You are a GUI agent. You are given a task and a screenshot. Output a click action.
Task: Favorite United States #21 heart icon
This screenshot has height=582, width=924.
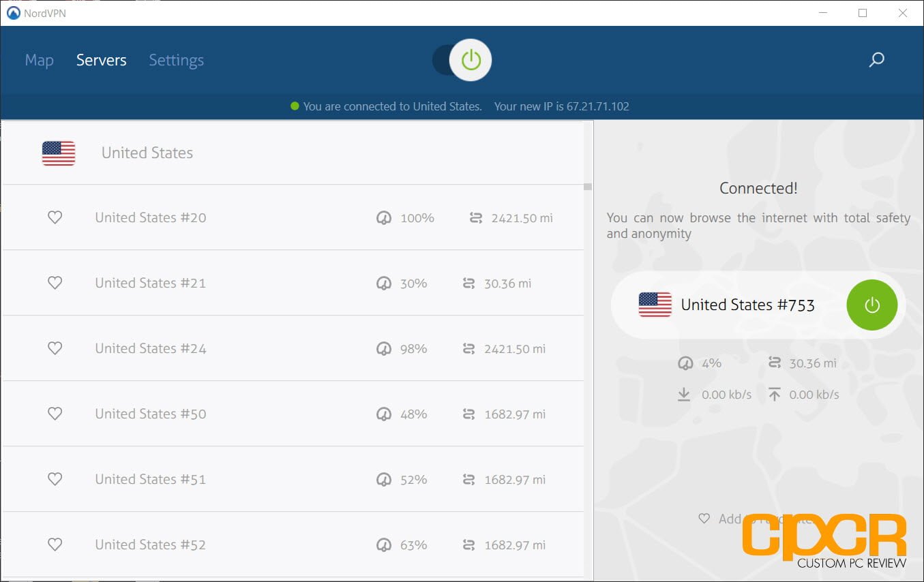tap(55, 283)
